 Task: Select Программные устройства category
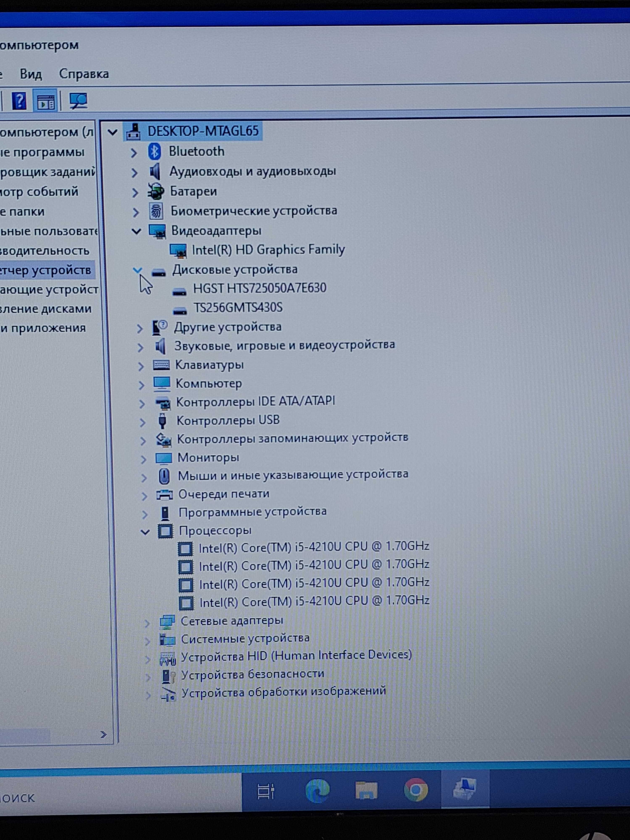253,512
